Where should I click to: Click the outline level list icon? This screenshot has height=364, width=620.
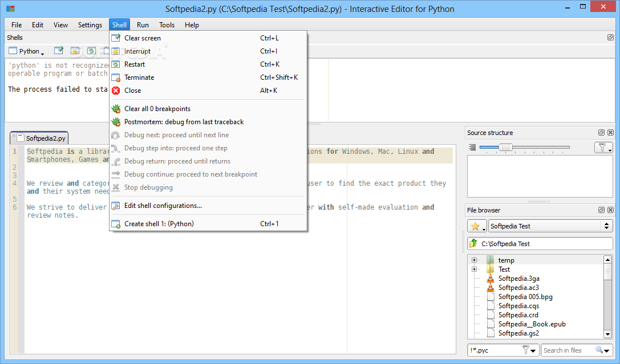(x=472, y=148)
